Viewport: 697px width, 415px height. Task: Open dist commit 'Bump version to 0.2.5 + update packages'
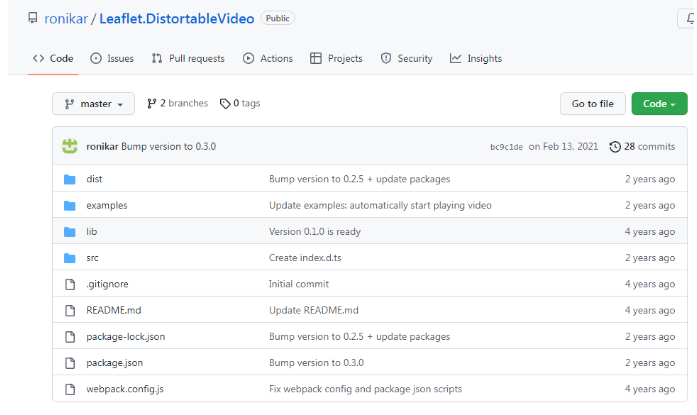(360, 179)
